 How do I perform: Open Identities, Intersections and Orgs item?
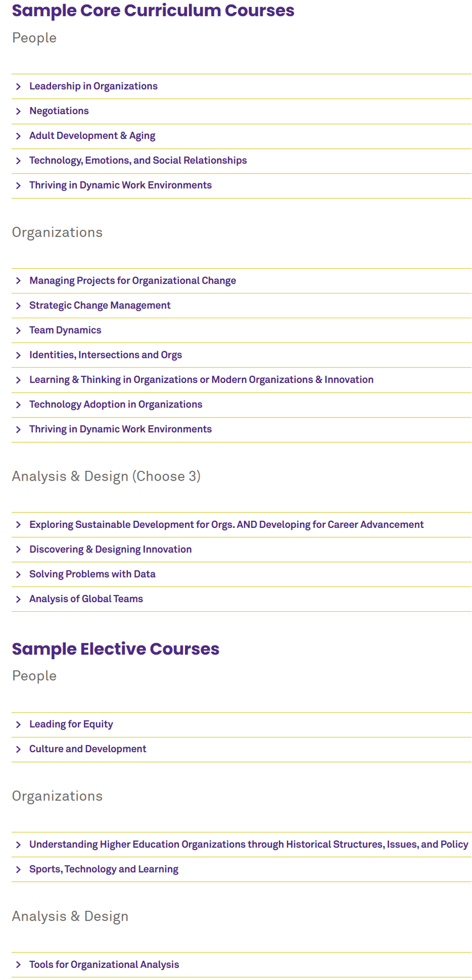[105, 354]
